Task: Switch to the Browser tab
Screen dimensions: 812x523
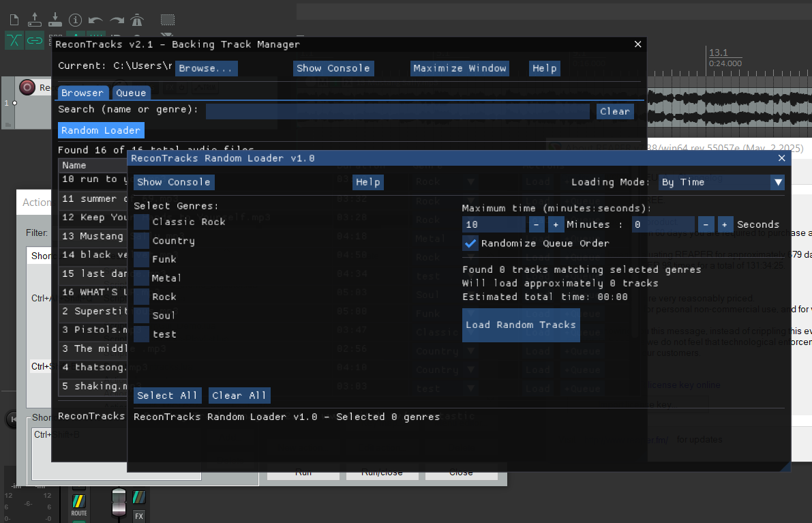Action: 83,93
